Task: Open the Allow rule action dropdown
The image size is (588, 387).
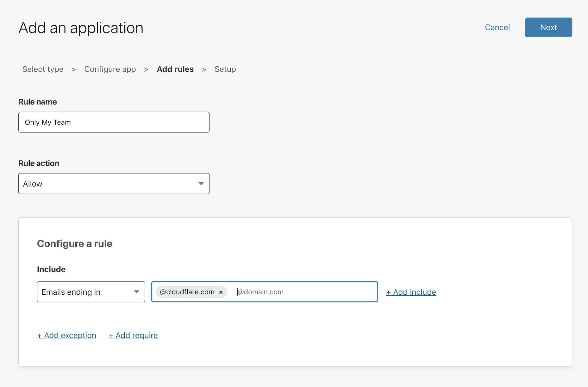Action: [x=114, y=183]
